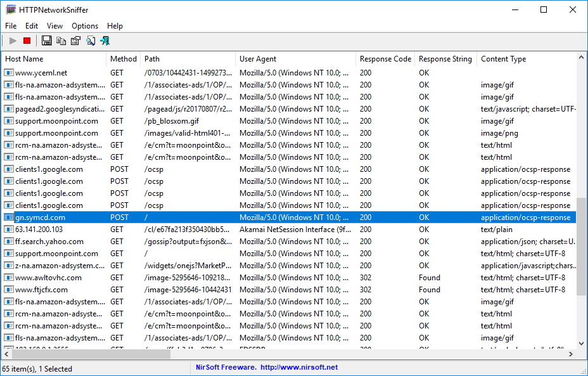The width and height of the screenshot is (588, 376).
Task: Click the 302 code in the www.awltovhc.com row
Action: (366, 278)
